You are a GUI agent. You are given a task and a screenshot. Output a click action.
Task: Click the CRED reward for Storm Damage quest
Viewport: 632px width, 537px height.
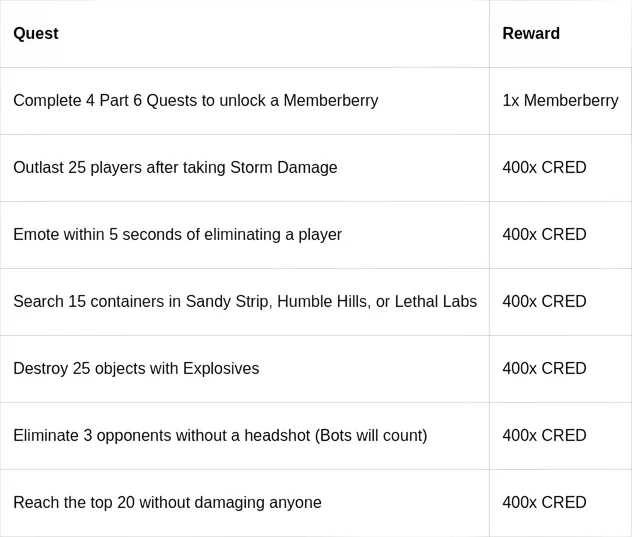(544, 168)
